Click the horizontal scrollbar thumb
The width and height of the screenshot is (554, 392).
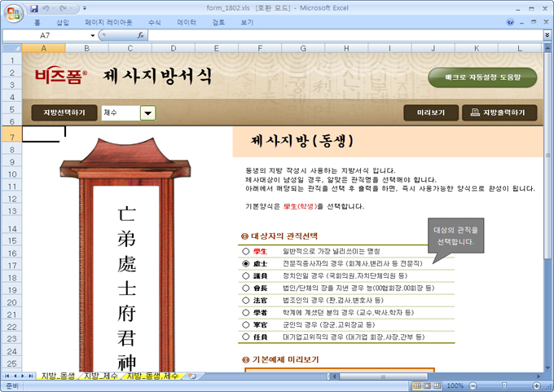[383, 377]
